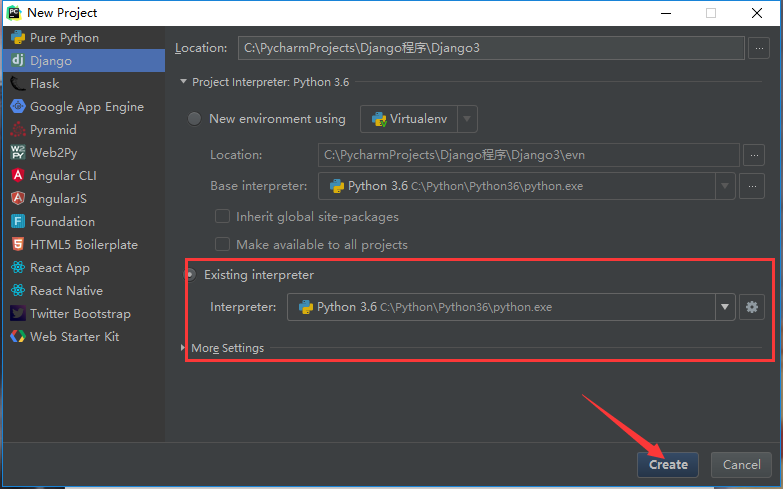Click the Pyramid project icon

(18, 129)
